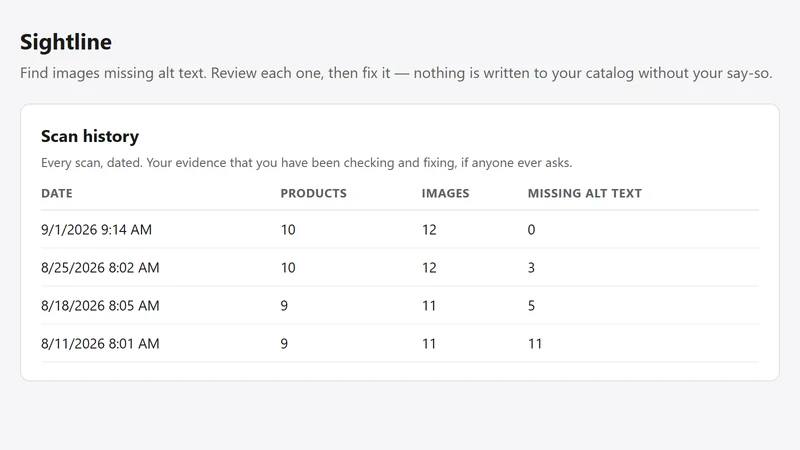The image size is (800, 450).
Task: Click images count 12 in 8/25/2026 row
Action: (x=429, y=267)
